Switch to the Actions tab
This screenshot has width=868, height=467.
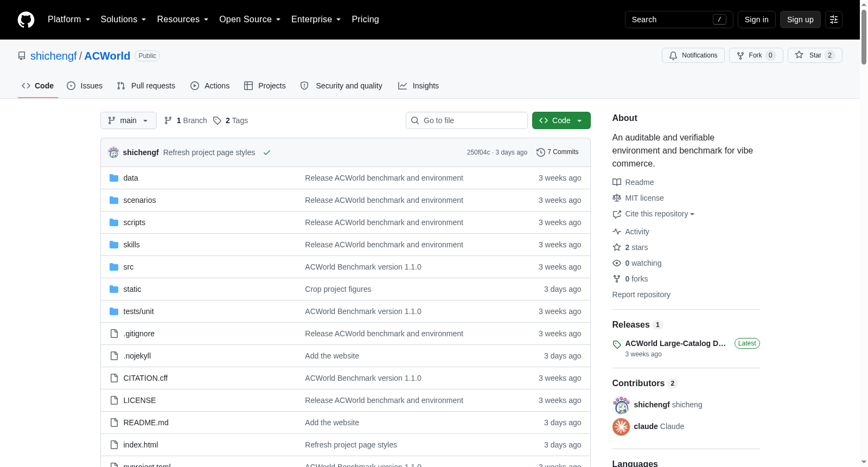click(210, 86)
